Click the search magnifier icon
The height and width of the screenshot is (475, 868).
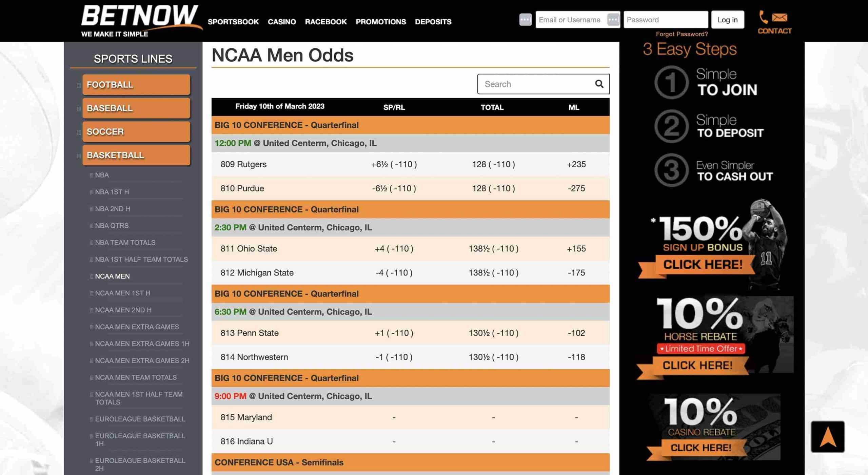(599, 84)
